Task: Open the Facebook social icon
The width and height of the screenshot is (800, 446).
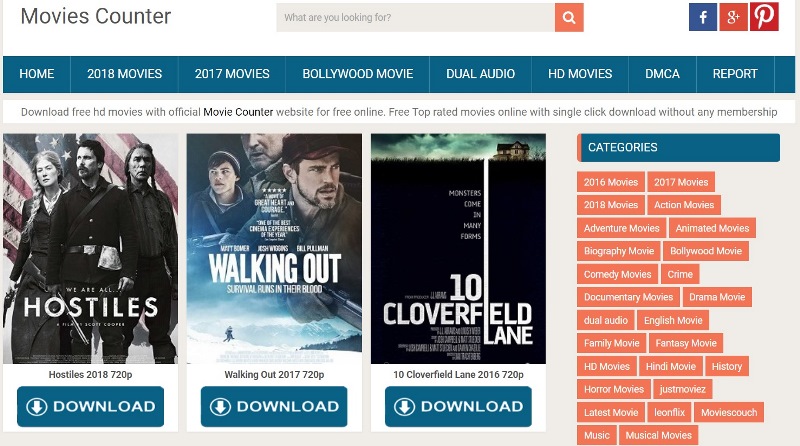Action: coord(703,17)
